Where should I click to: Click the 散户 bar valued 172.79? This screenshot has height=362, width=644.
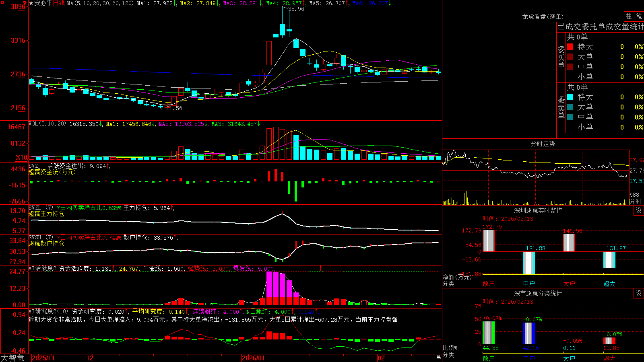coord(488,241)
